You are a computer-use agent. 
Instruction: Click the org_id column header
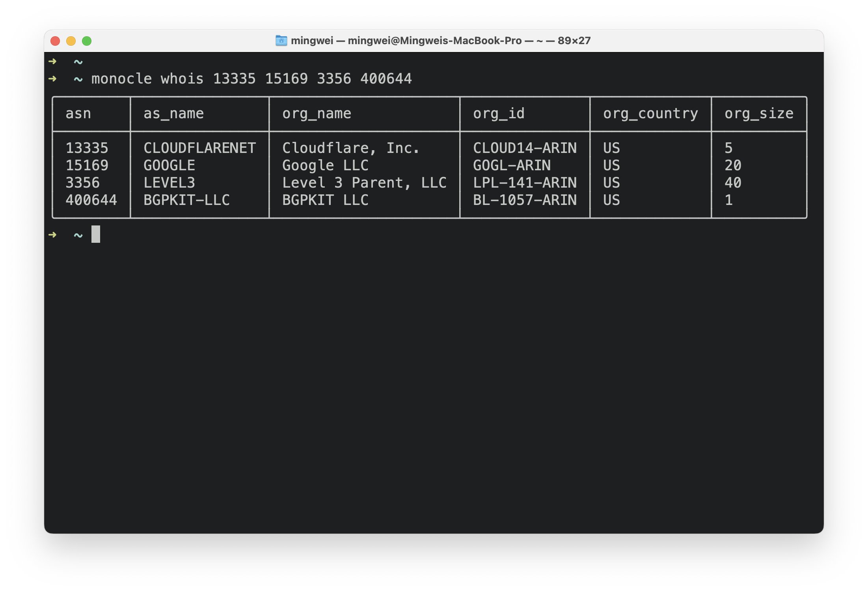point(499,114)
